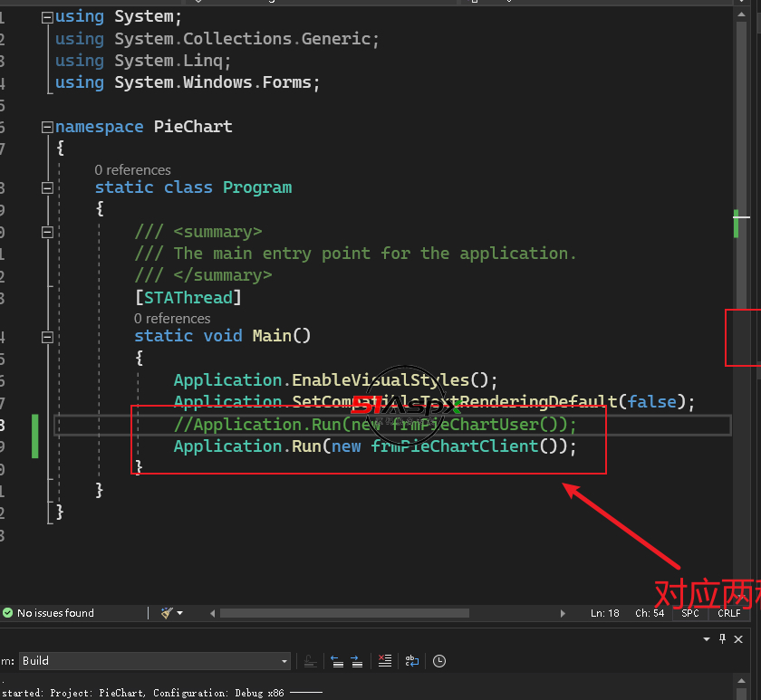Click the Clear All output icon

[384, 661]
